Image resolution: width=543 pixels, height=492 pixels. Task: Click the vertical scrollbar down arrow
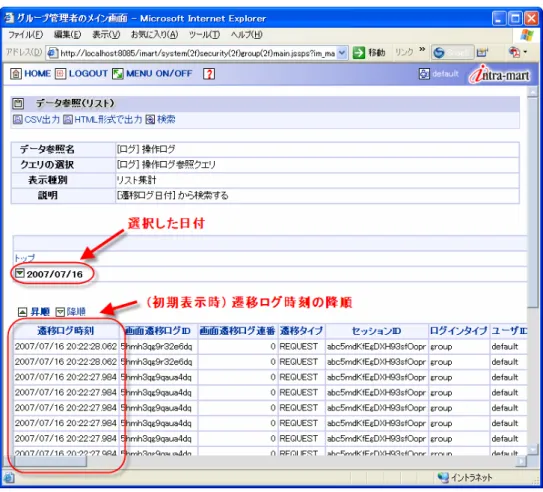click(x=533, y=450)
